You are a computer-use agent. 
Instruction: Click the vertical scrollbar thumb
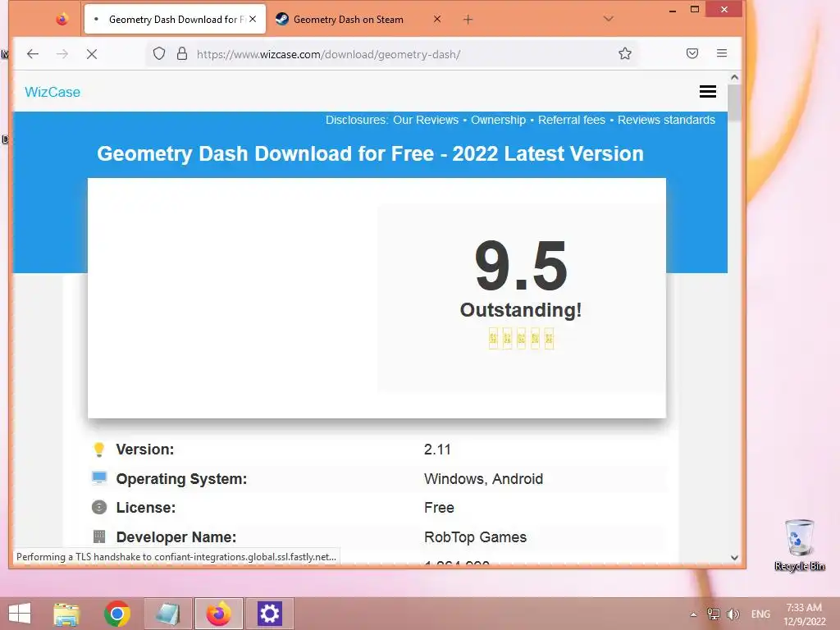click(x=734, y=103)
